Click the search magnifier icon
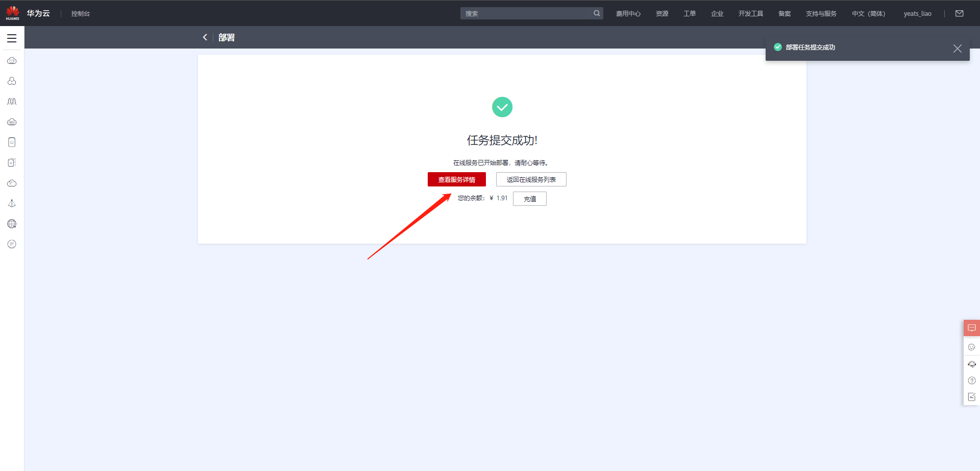The width and height of the screenshot is (980, 471). [x=597, y=13]
